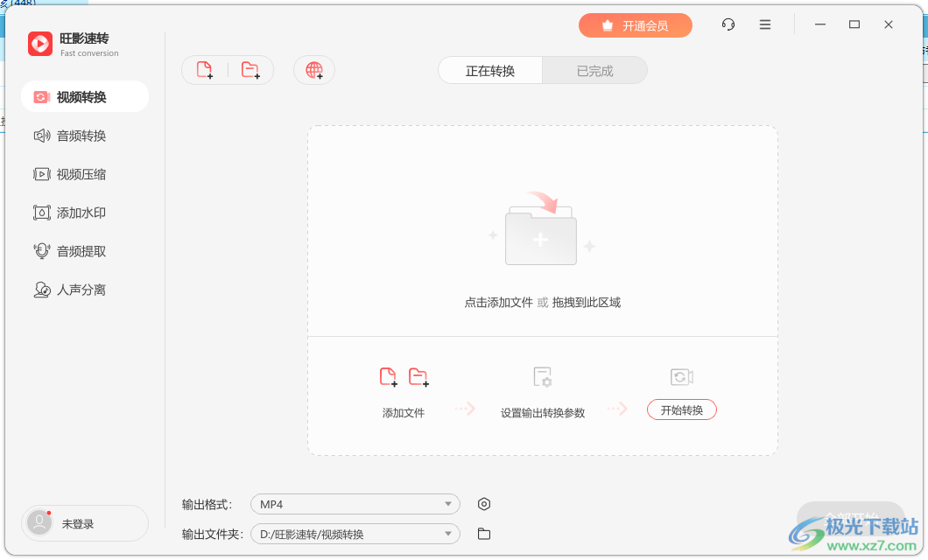The height and width of the screenshot is (560, 928).
Task: Click the 开通会员 membership button
Action: point(636,25)
